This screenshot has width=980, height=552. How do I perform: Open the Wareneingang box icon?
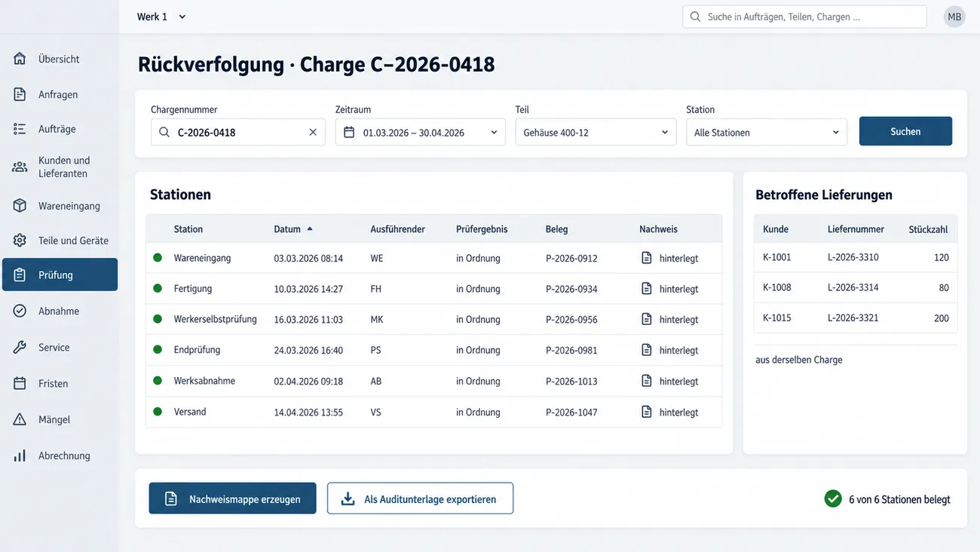[x=20, y=206]
